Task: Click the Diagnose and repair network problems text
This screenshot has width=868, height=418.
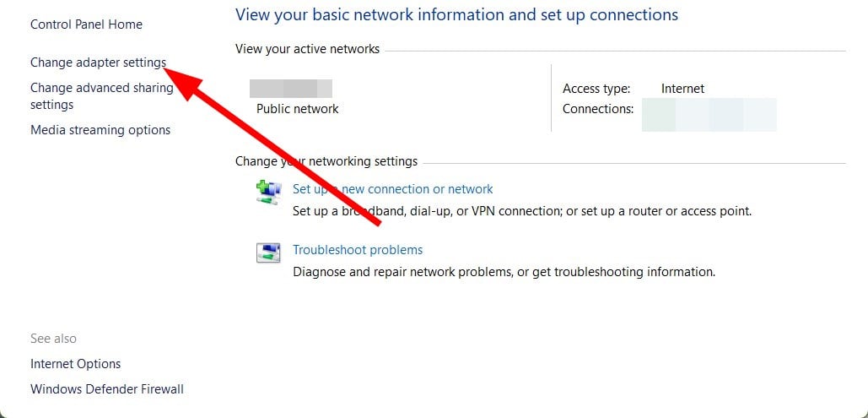Action: pos(504,272)
